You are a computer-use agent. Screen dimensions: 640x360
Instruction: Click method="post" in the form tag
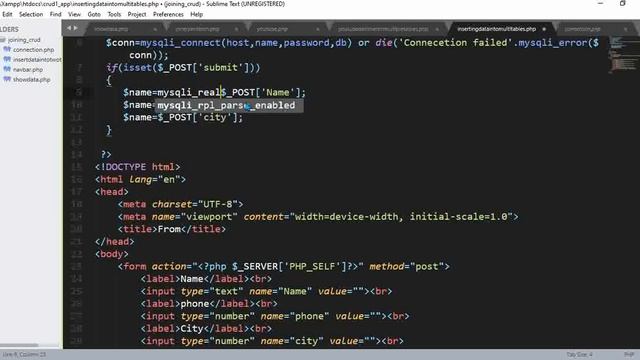(x=407, y=267)
